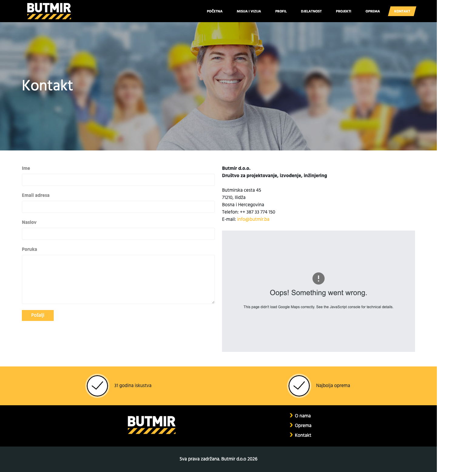This screenshot has width=476, height=472.
Task: Focus the Poruka message text area
Action: [118, 279]
